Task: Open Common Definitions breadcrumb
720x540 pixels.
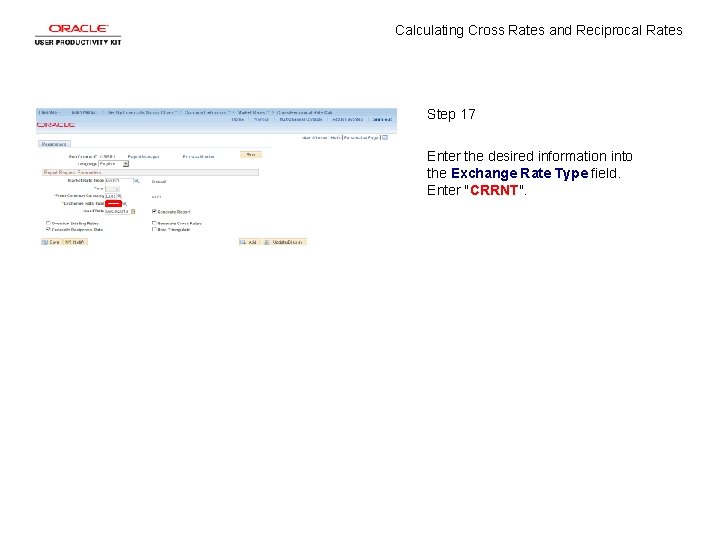Action: 206,112
